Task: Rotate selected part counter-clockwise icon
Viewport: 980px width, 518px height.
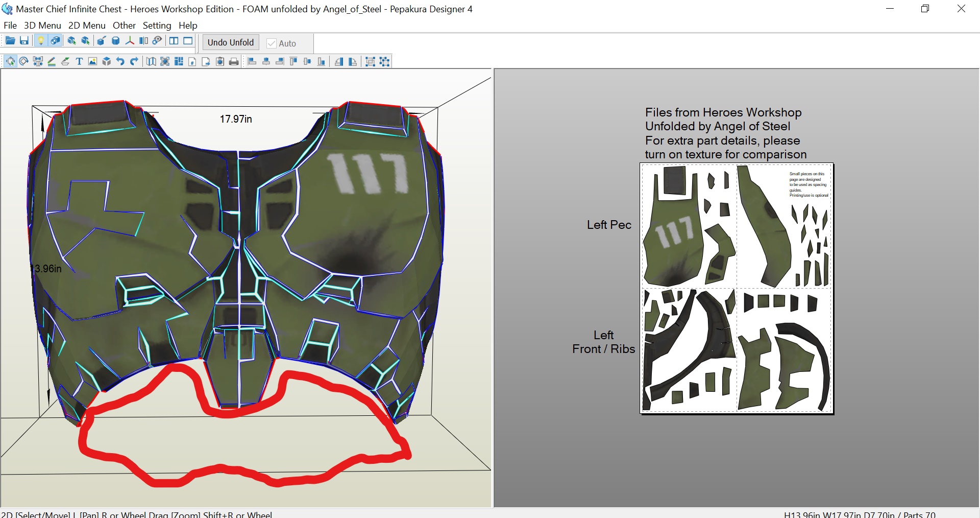Action: 339,61
